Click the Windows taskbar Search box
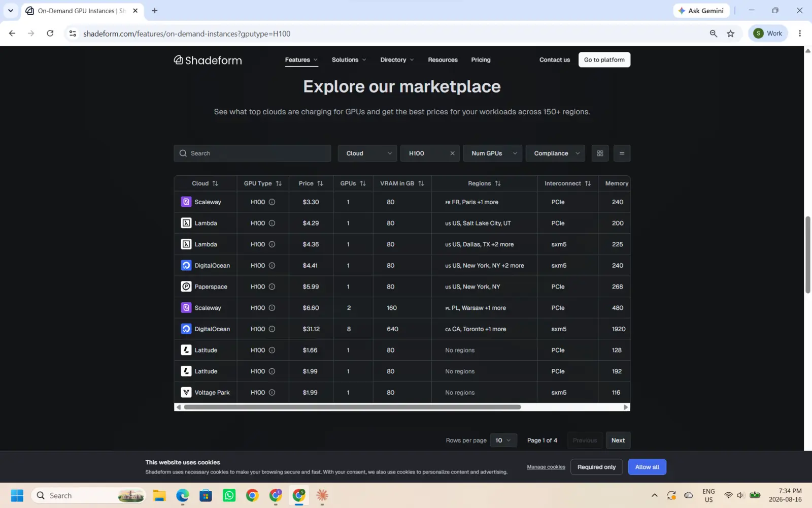The width and height of the screenshot is (812, 508). pos(88,495)
